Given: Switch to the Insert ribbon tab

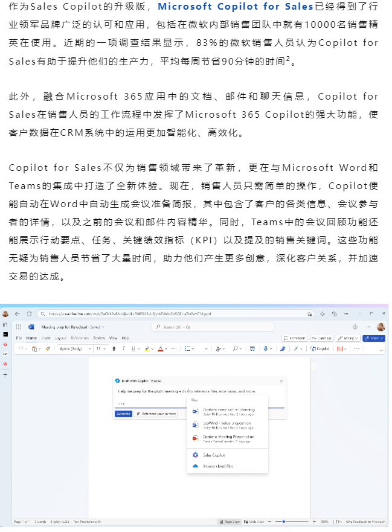Looking at the screenshot, I should 46,338.
